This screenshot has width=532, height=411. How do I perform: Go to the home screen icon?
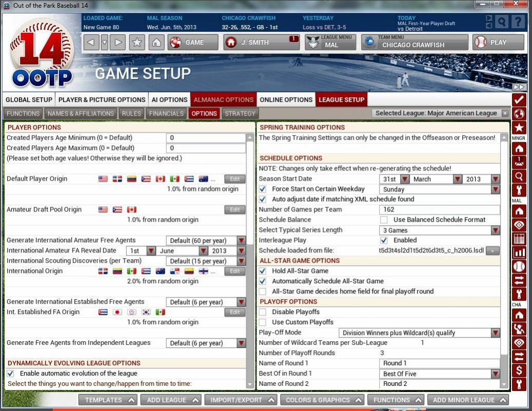click(x=157, y=43)
